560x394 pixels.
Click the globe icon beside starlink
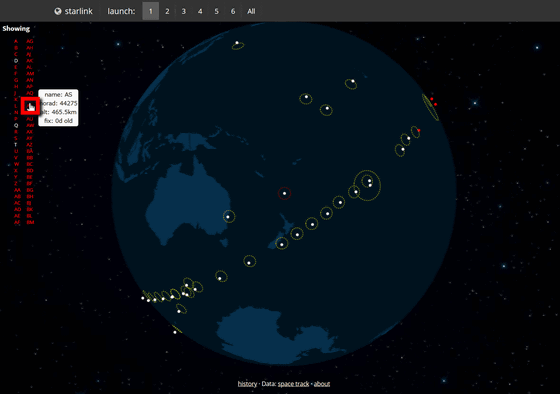click(58, 11)
